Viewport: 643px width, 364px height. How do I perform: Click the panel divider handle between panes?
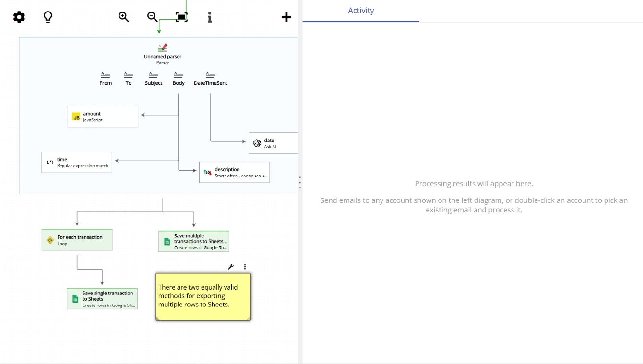[300, 182]
